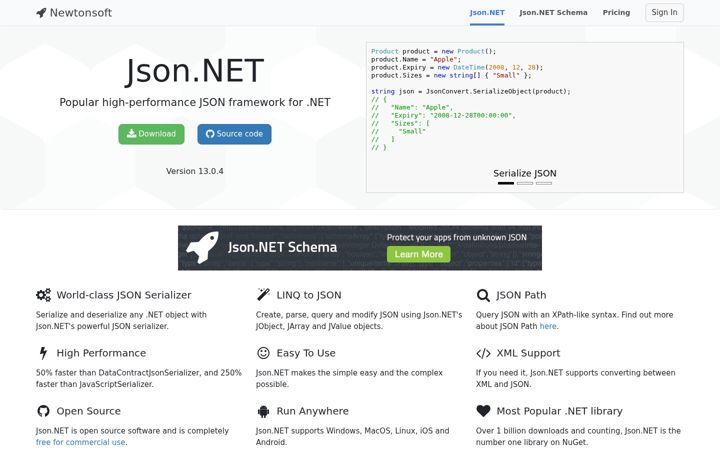The image size is (720, 450).
Task: Open the Json.NET tab in navigation
Action: tap(487, 12)
